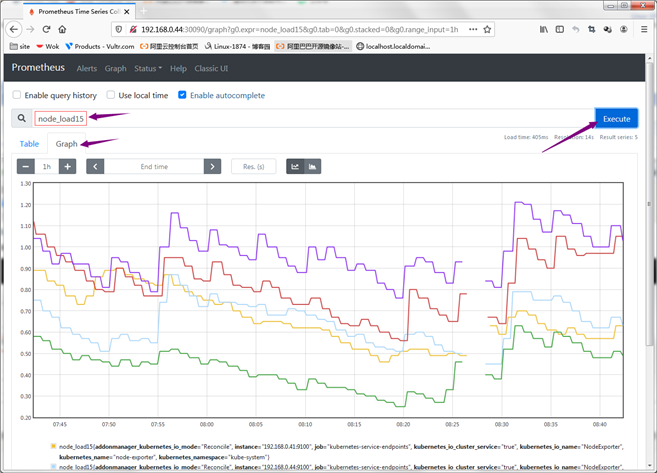Reload the page with the refresh icon

point(46,29)
